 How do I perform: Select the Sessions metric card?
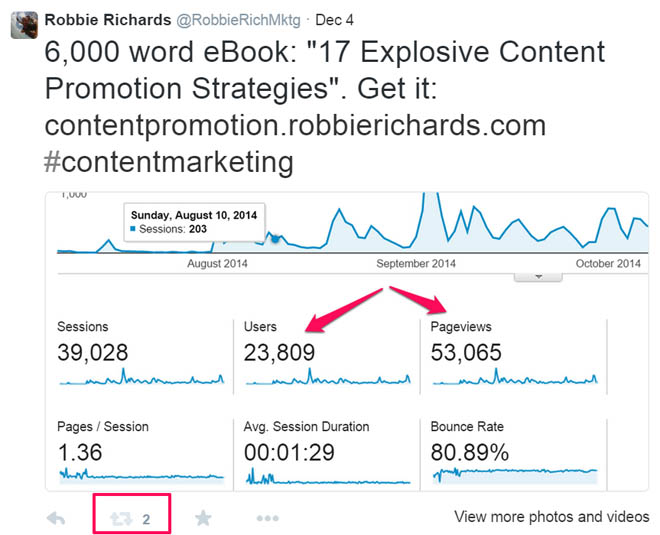140,354
